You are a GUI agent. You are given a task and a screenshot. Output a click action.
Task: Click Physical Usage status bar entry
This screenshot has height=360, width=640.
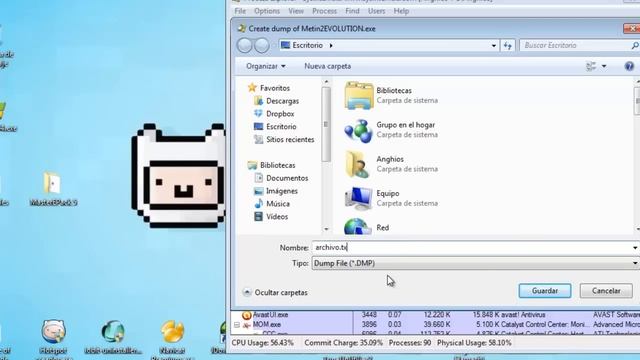474,343
